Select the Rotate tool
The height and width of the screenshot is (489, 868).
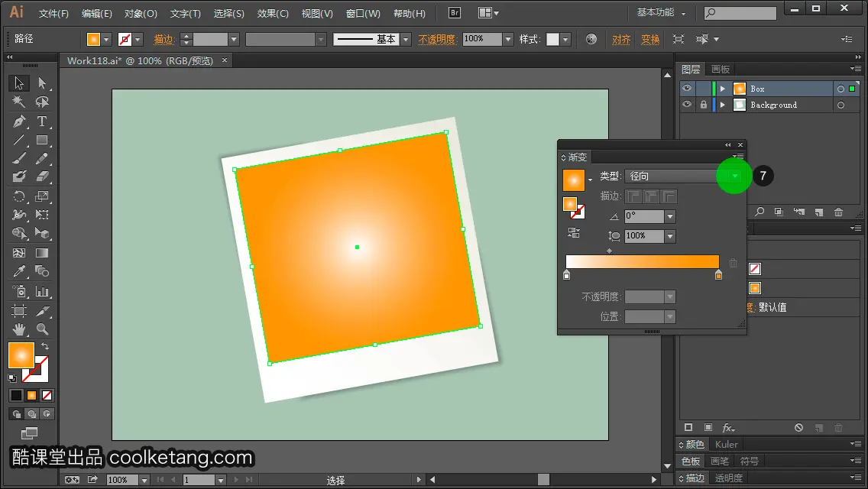pyautogui.click(x=19, y=196)
